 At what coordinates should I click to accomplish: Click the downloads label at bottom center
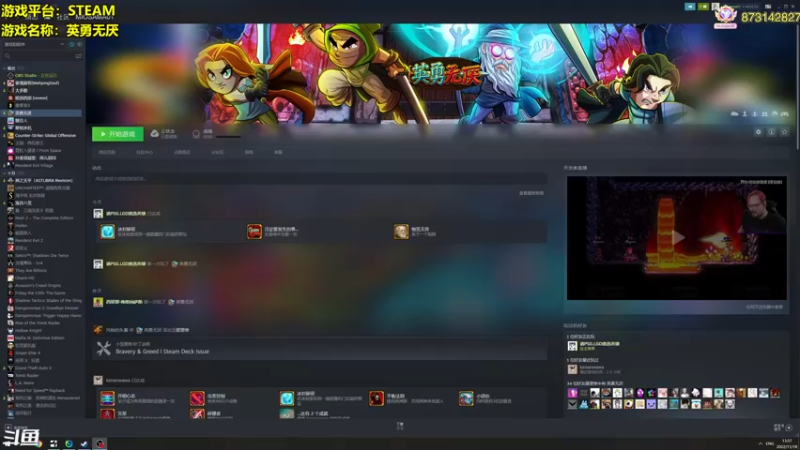[400, 424]
